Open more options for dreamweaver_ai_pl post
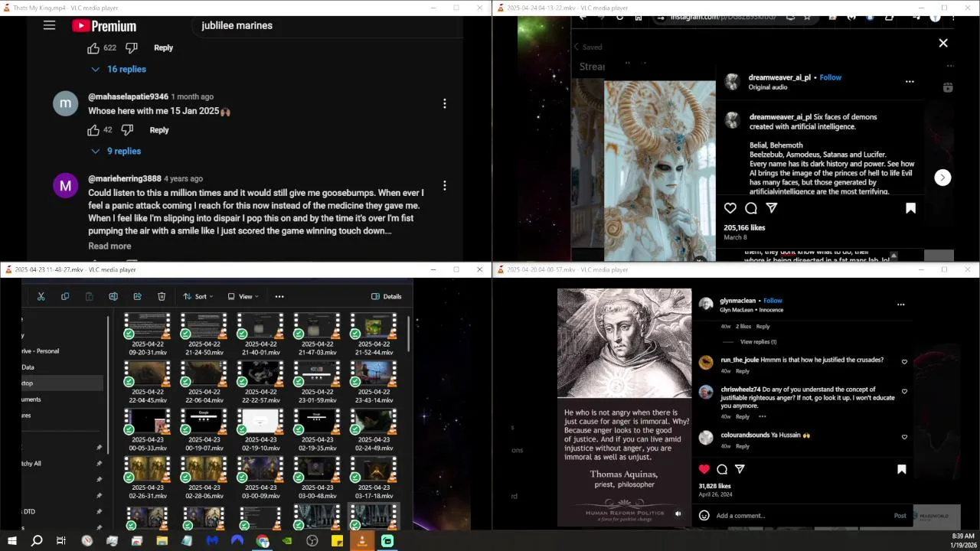The image size is (980, 551). (910, 82)
